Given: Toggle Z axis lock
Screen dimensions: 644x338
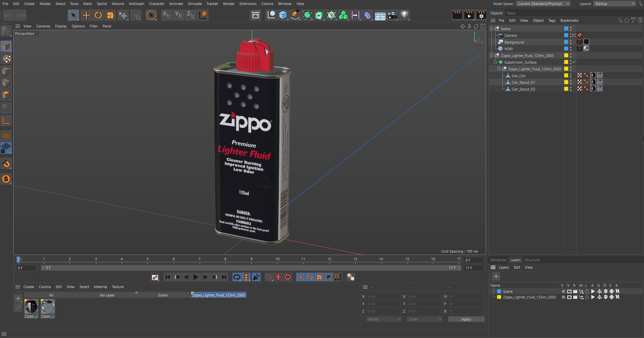Looking at the screenshot, I should tap(191, 15).
